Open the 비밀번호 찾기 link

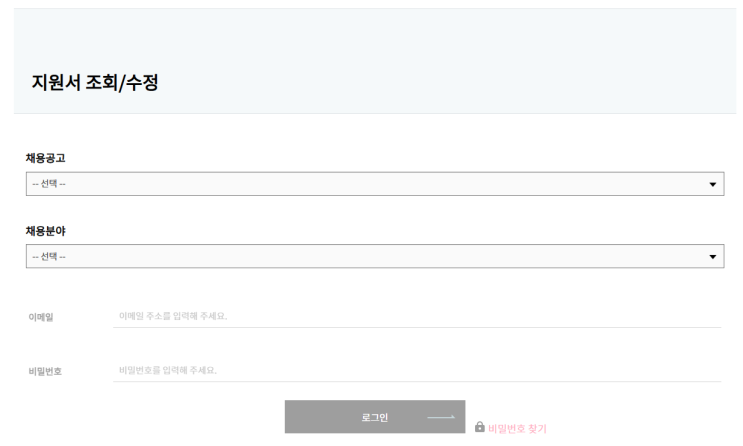(517, 428)
